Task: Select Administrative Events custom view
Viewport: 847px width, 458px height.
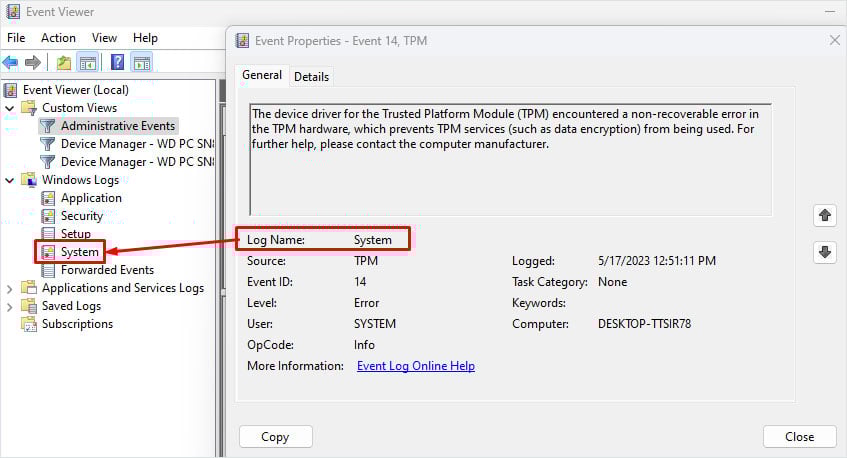Action: [117, 126]
